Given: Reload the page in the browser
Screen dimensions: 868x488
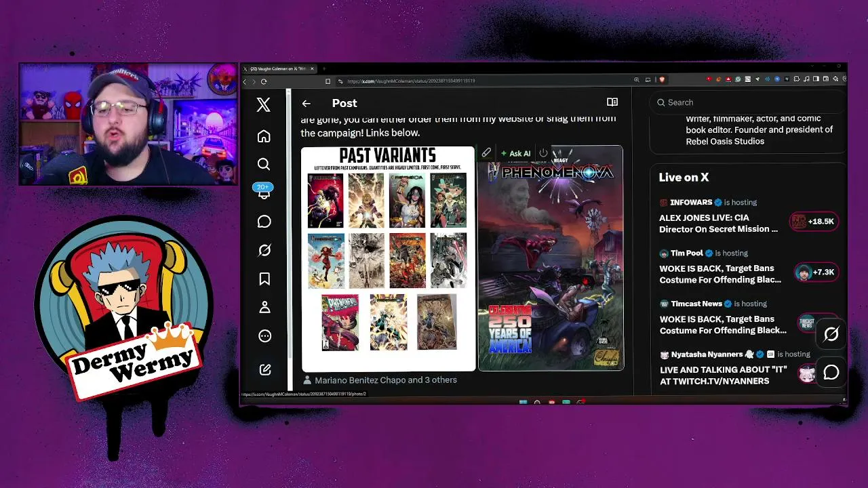Looking at the screenshot, I should pyautogui.click(x=264, y=81).
